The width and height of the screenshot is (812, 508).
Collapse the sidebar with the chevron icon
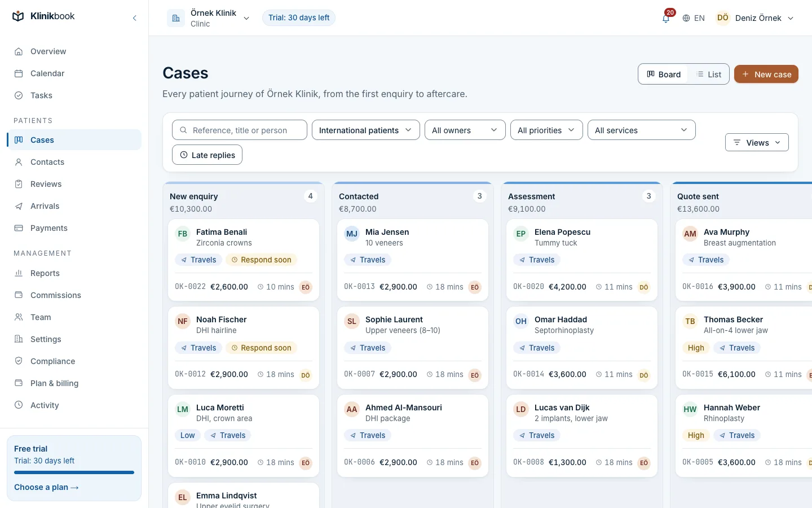tap(135, 18)
